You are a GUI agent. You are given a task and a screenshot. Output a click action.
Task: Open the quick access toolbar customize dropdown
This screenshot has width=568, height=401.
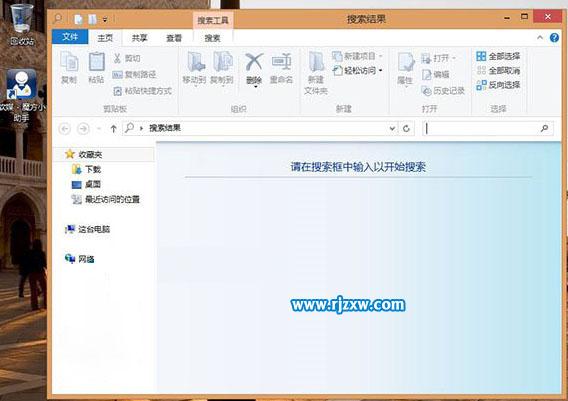105,20
